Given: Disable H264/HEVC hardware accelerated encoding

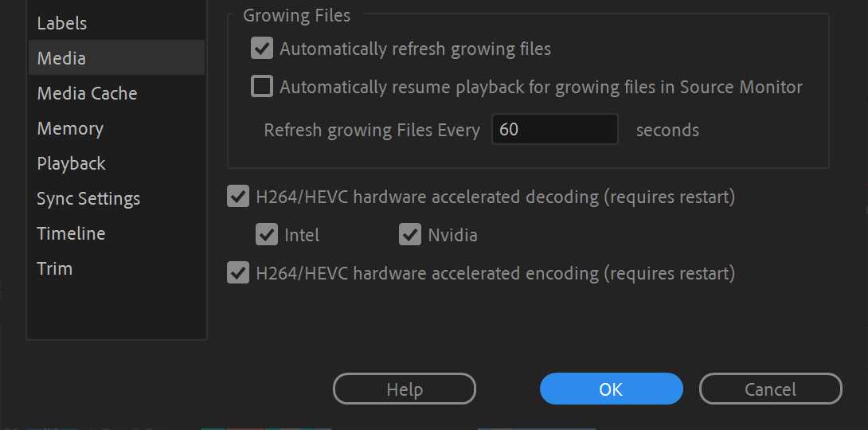Looking at the screenshot, I should click(238, 273).
